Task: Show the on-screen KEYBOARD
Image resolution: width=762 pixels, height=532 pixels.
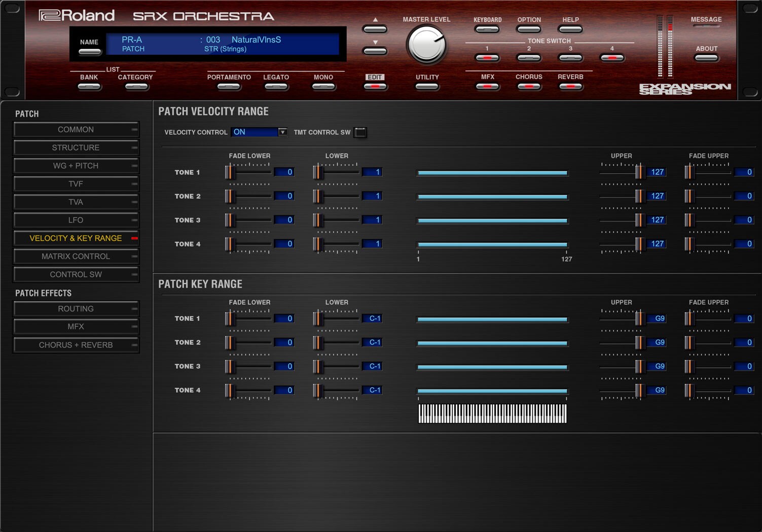Action: 487,29
